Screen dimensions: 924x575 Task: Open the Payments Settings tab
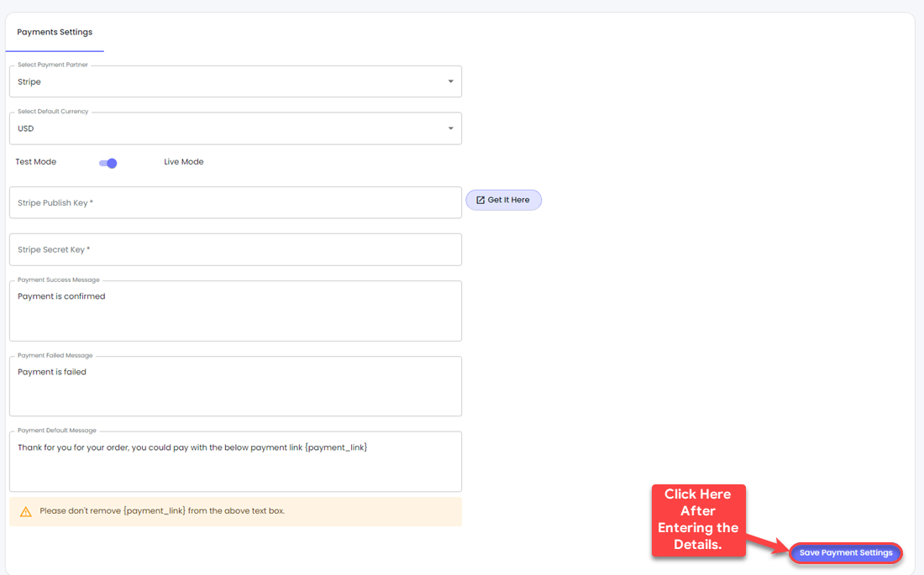tap(55, 32)
